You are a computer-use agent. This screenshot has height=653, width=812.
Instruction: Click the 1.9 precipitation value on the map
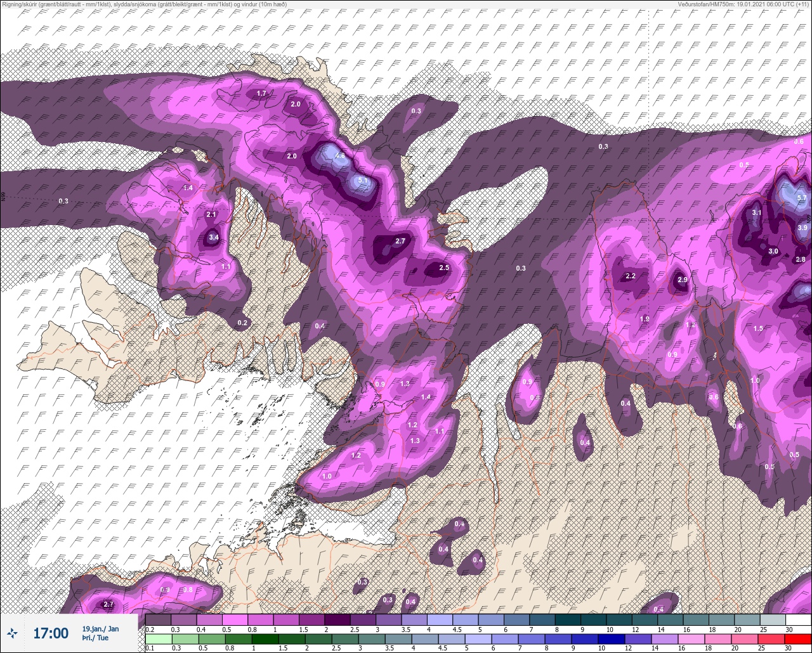click(645, 319)
